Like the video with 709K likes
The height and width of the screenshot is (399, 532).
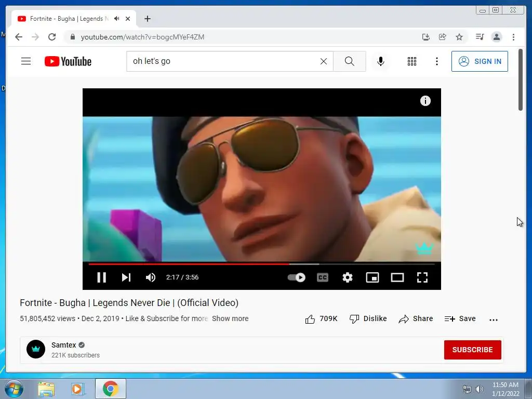(x=321, y=319)
